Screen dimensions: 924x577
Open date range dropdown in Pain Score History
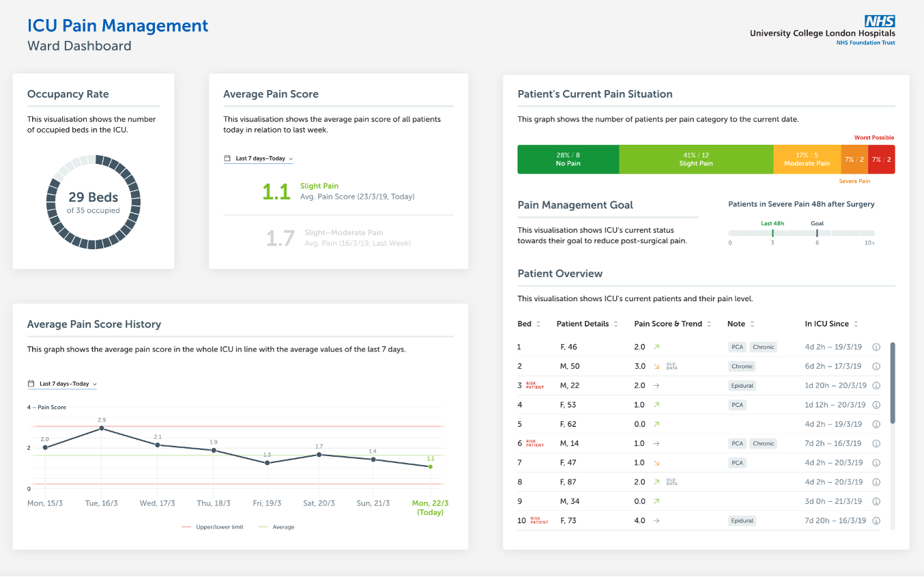tap(62, 384)
